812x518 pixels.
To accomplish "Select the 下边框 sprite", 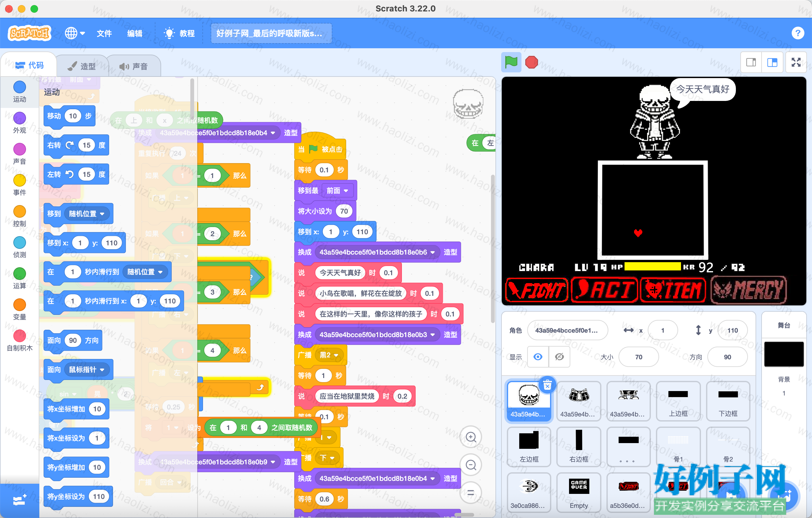I will (728, 401).
